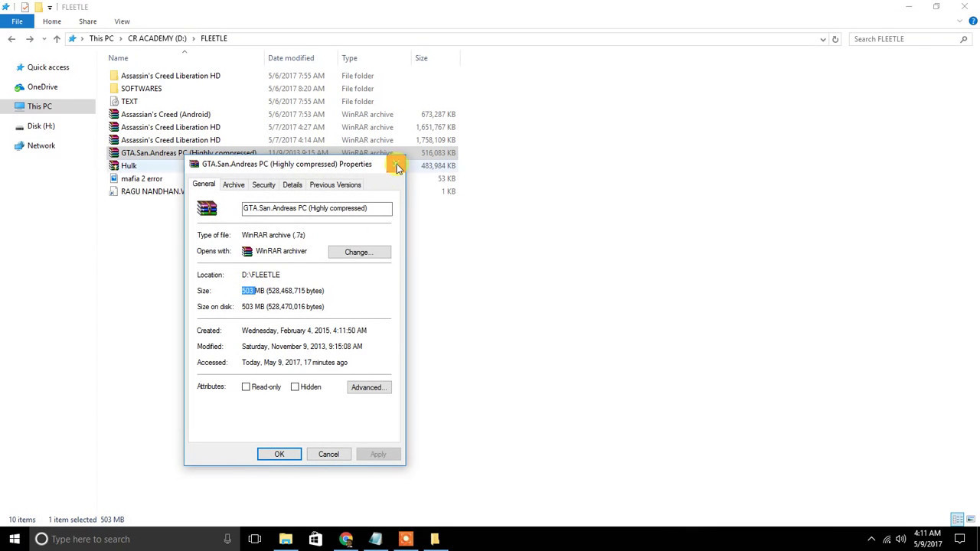Image resolution: width=980 pixels, height=551 pixels.
Task: Select Network in navigation pane
Action: point(41,145)
